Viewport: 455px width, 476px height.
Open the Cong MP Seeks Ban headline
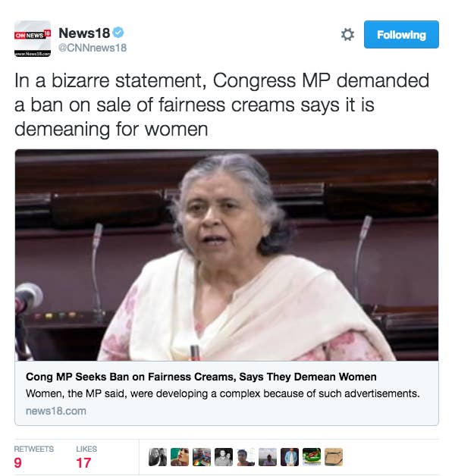pyautogui.click(x=201, y=377)
